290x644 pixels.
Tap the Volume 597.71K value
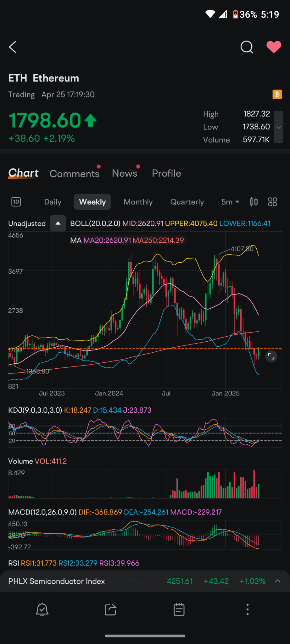point(256,140)
